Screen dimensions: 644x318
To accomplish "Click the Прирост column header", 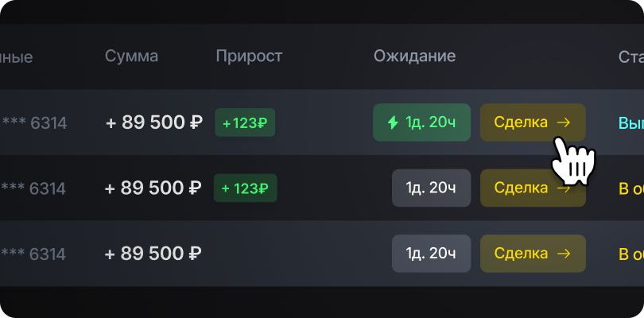I will pyautogui.click(x=249, y=56).
